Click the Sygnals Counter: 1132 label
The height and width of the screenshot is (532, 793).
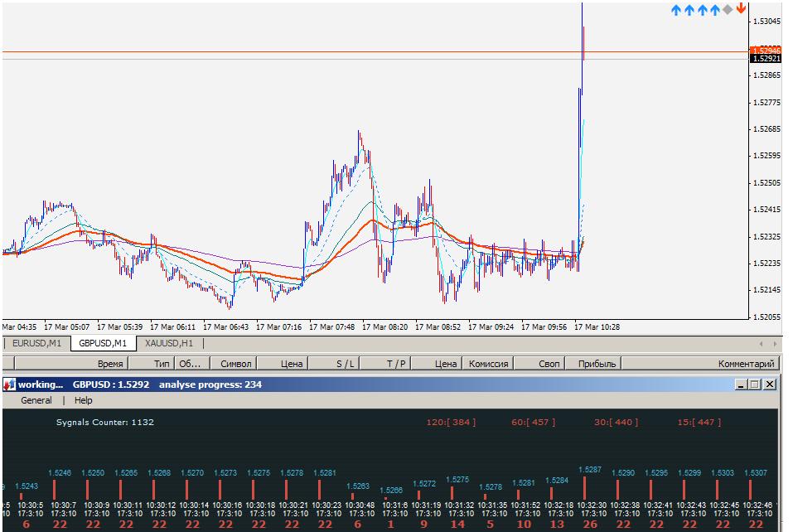pos(105,423)
